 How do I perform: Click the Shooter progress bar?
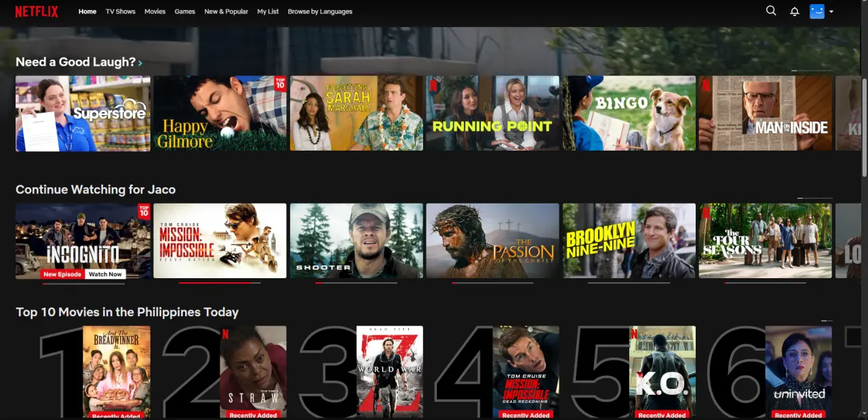pos(357,283)
